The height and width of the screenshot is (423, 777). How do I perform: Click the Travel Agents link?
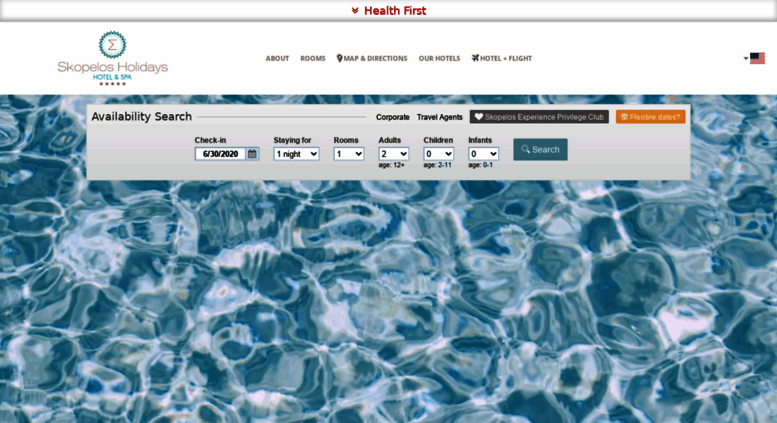tap(440, 117)
